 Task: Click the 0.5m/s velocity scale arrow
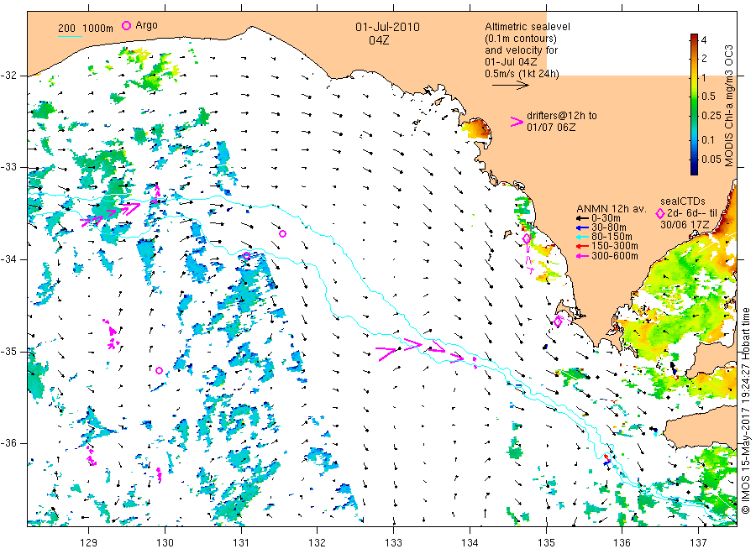point(511,86)
